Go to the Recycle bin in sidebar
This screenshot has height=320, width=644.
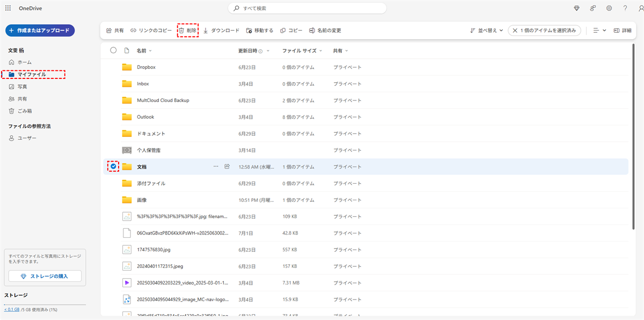tap(24, 111)
